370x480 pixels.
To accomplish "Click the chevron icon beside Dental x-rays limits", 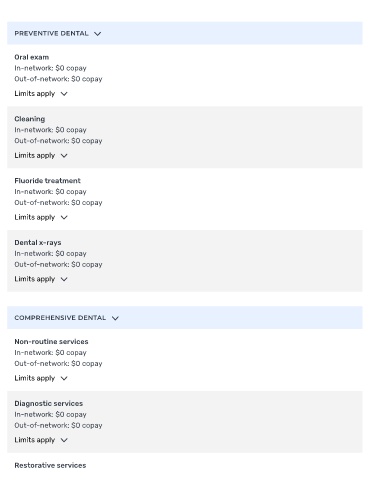I will tap(64, 279).
